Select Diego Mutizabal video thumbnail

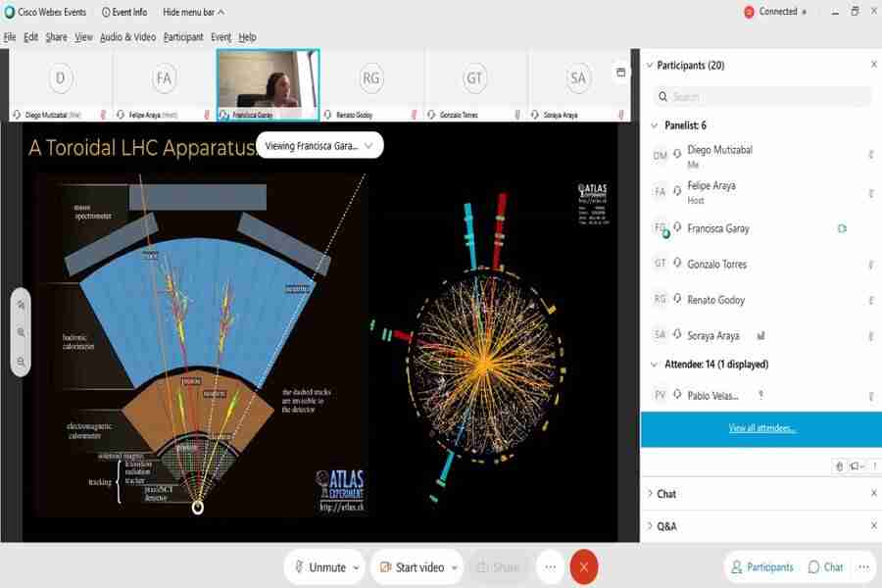pos(61,85)
